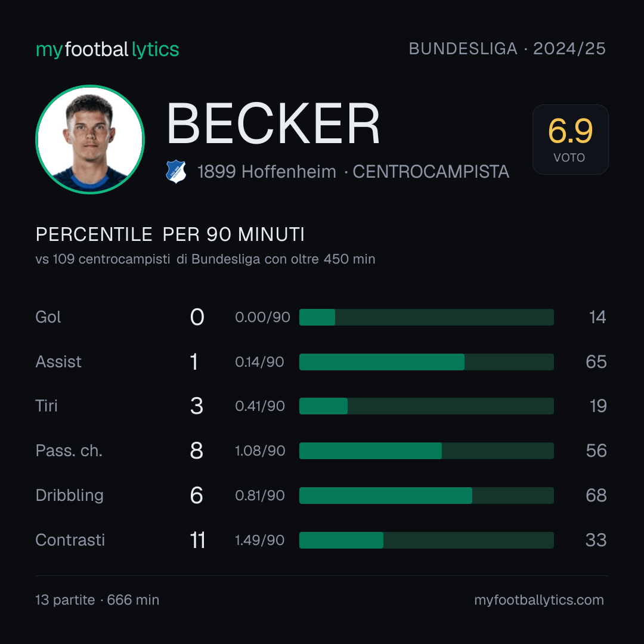The height and width of the screenshot is (644, 644).
Task: Select the Percentile per 90 minuti heading
Action: pos(170,234)
